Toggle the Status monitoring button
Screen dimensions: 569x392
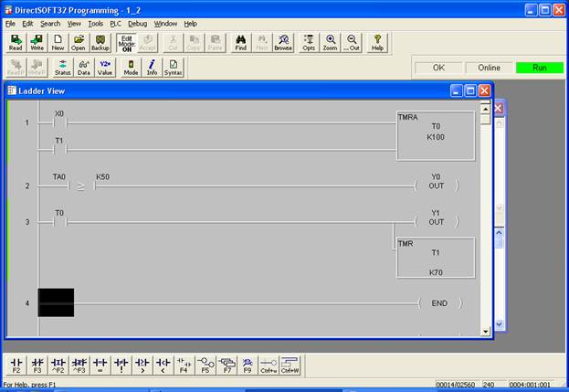pos(62,67)
